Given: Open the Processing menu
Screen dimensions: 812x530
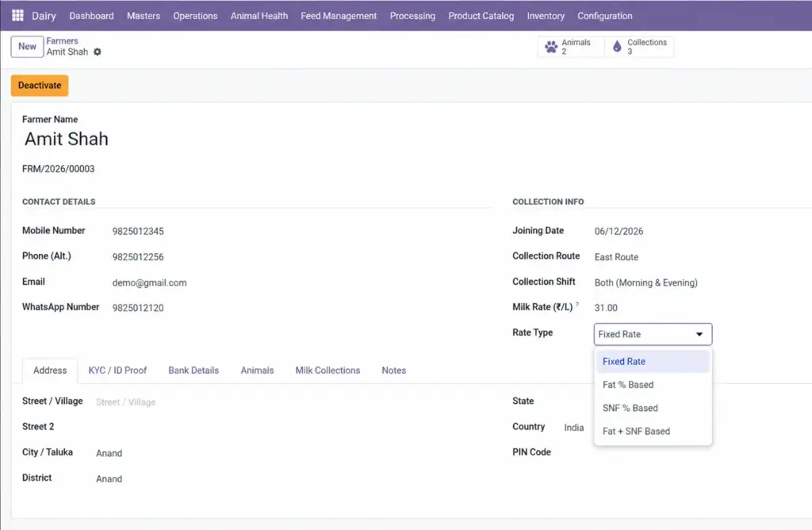Looking at the screenshot, I should pyautogui.click(x=412, y=16).
